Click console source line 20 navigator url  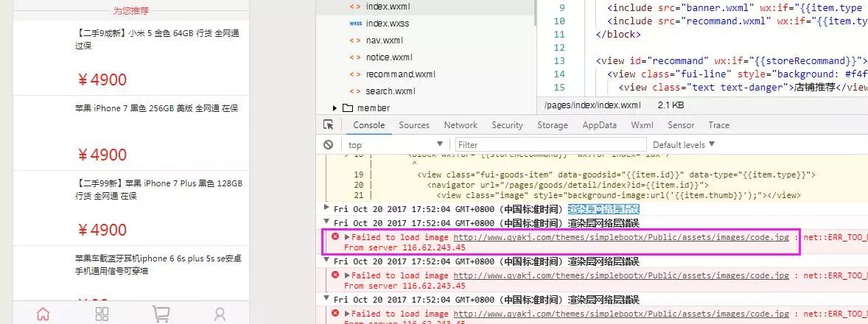(567, 185)
